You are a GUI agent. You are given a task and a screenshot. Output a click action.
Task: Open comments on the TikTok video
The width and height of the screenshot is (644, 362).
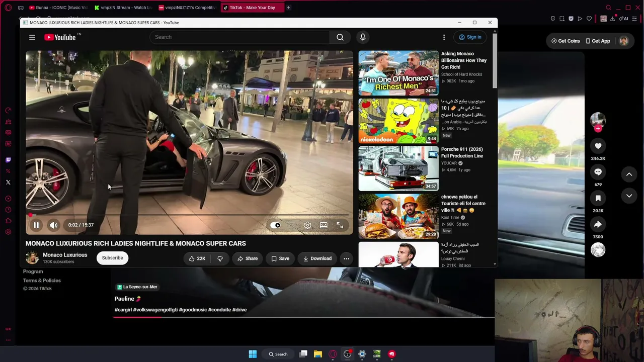[598, 172]
